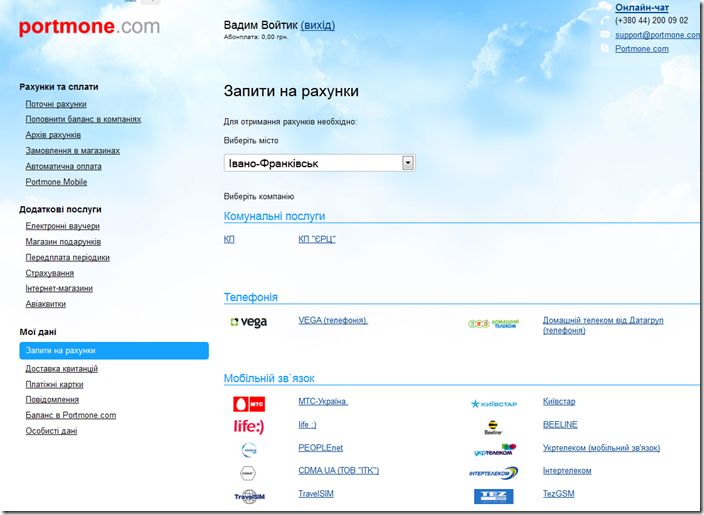Open the Онлайн-чат link
The image size is (704, 515).
(x=642, y=7)
